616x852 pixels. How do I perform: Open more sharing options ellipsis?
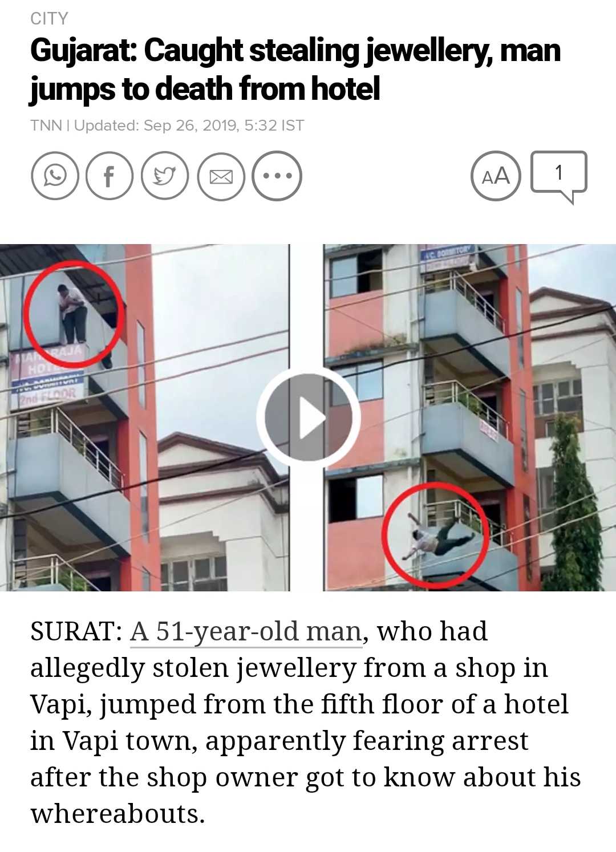pyautogui.click(x=277, y=176)
